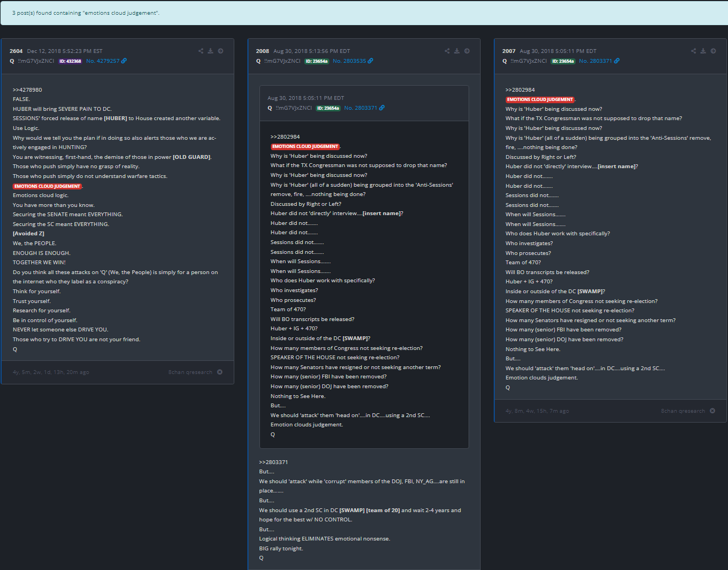Click post number 2007
Image resolution: width=728 pixels, height=570 pixels.
[x=509, y=51]
